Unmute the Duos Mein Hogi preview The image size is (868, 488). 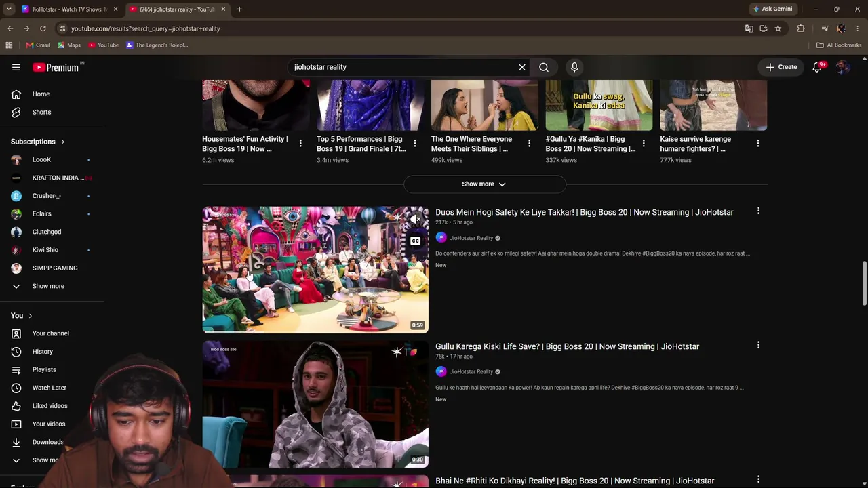click(x=416, y=220)
